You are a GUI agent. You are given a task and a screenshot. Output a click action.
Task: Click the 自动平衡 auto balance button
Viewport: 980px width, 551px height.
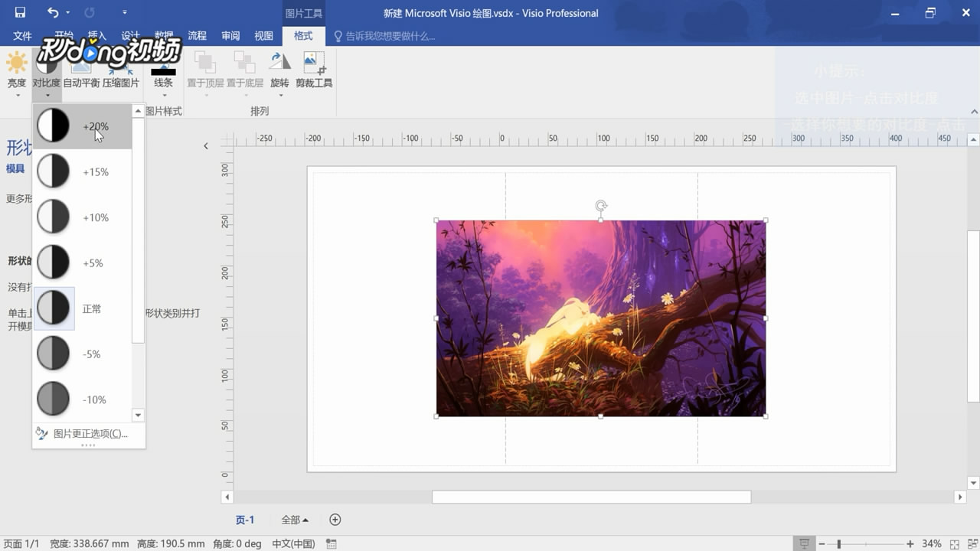[81, 74]
